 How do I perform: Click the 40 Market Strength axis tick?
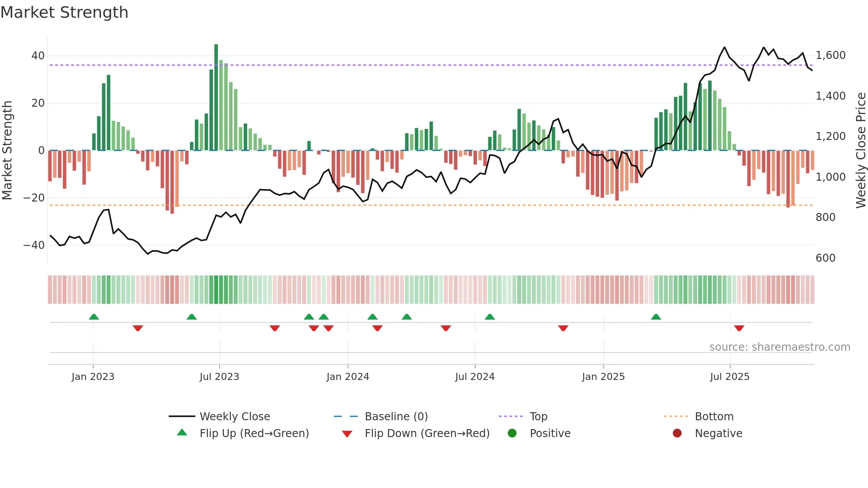pos(38,56)
